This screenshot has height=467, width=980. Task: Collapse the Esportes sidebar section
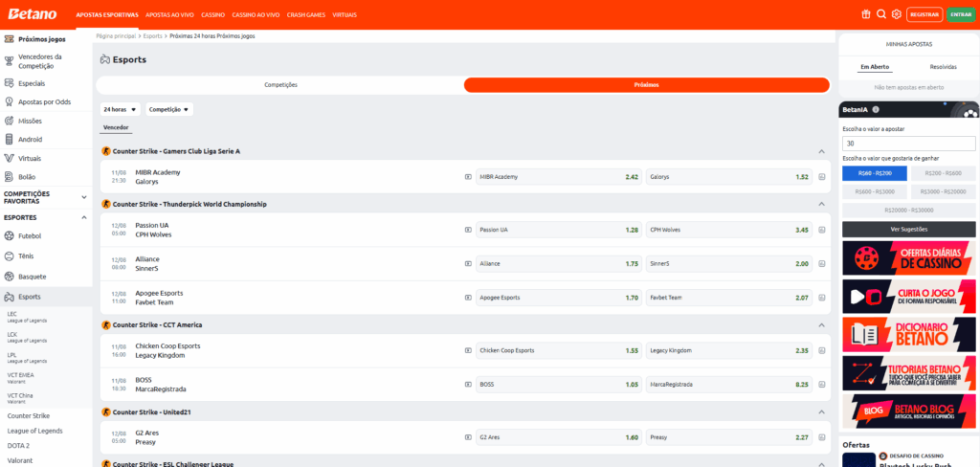click(84, 217)
